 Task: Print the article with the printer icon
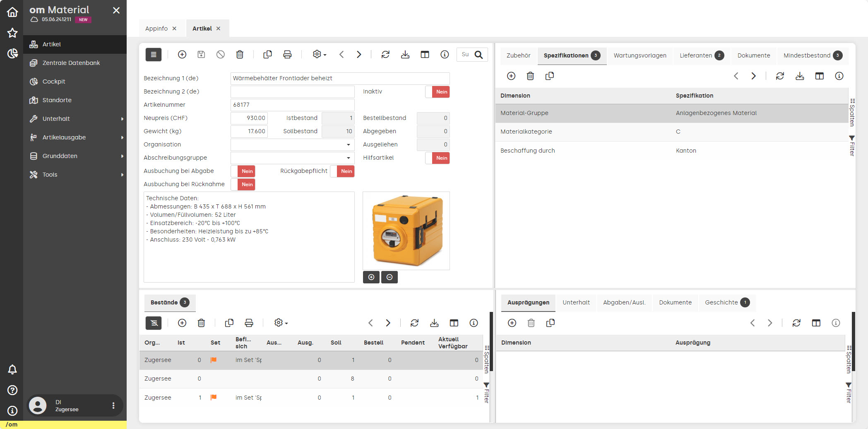pos(287,55)
